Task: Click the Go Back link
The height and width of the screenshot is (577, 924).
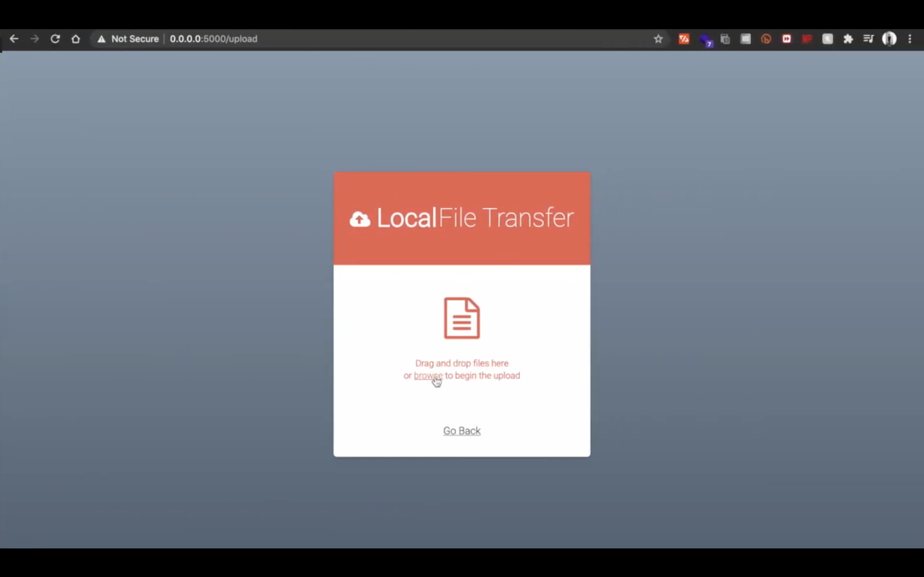Action: (462, 431)
